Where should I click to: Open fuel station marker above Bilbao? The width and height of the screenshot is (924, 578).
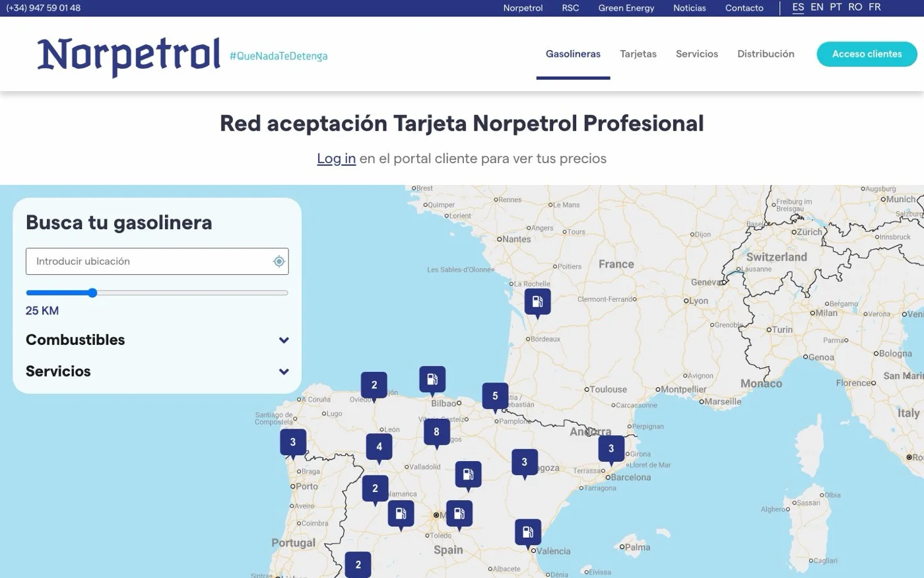click(x=432, y=379)
